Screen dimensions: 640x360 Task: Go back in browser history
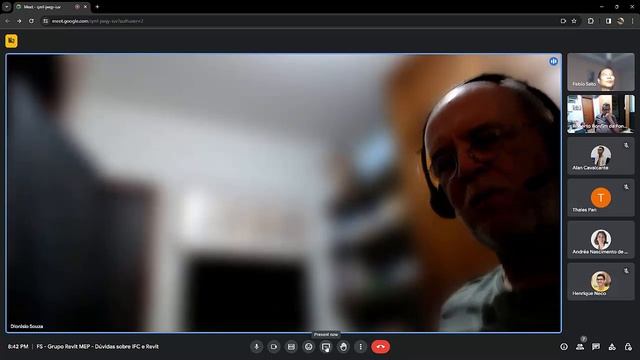(x=8, y=21)
